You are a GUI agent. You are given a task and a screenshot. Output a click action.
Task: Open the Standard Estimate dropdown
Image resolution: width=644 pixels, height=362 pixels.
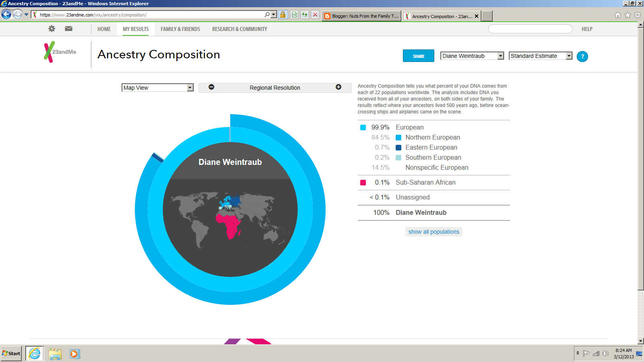pos(540,56)
